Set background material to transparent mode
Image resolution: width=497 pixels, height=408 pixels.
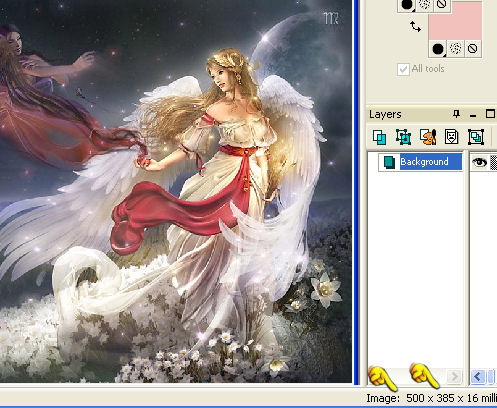point(473,49)
